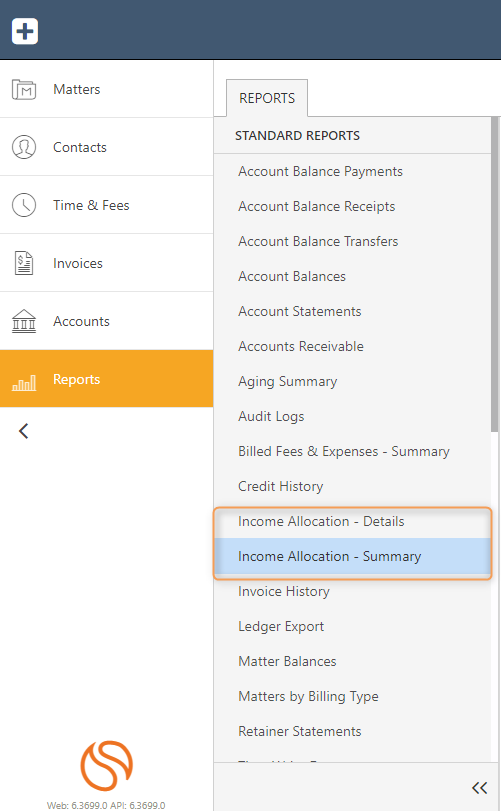The image size is (501, 811).
Task: Click the Web and API version text
Action: 106,805
